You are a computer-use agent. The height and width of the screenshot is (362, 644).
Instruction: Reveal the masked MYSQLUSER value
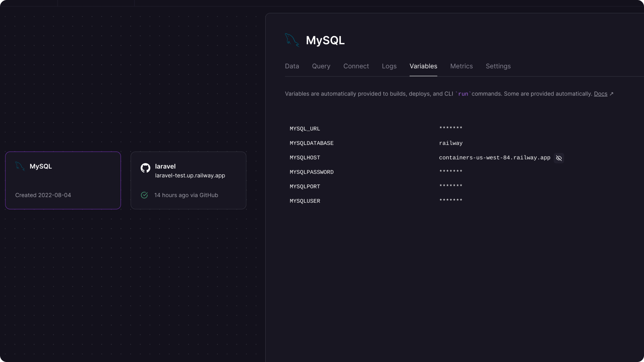[x=450, y=201]
